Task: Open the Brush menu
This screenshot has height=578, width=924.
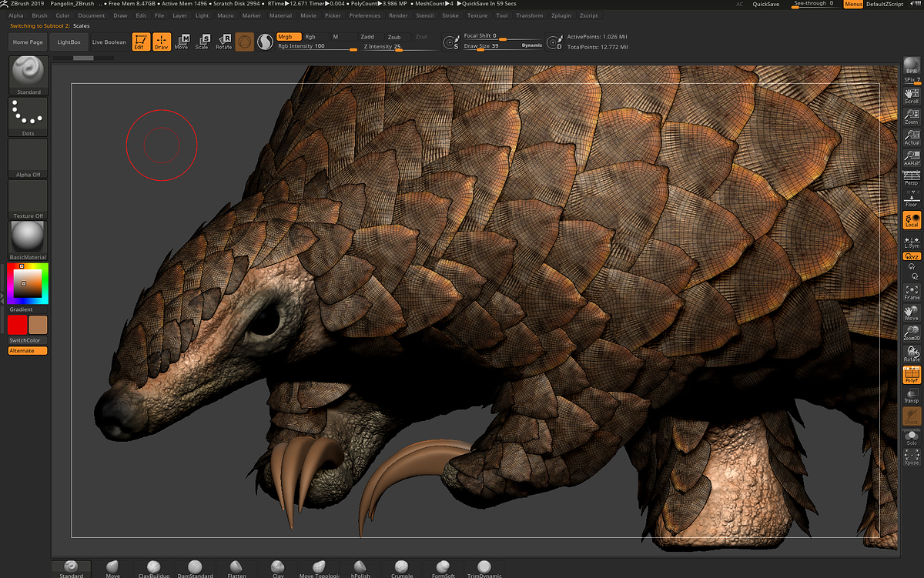Action: pyautogui.click(x=39, y=15)
